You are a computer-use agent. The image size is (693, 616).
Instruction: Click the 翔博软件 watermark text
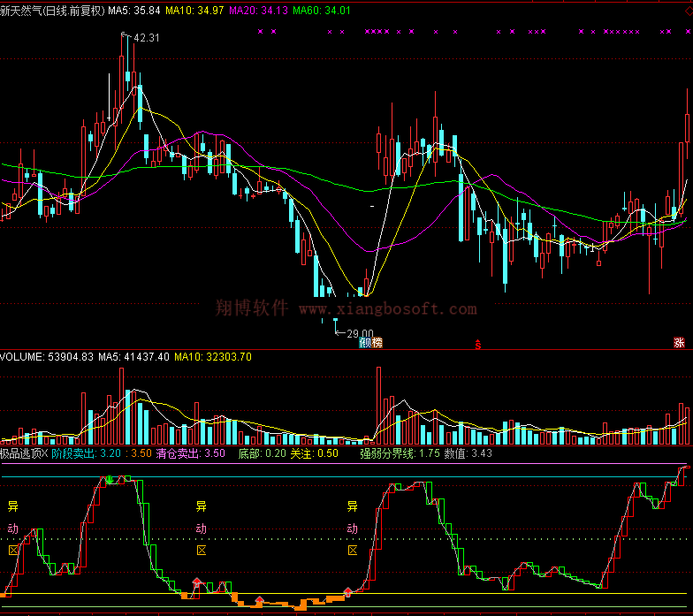tap(252, 308)
